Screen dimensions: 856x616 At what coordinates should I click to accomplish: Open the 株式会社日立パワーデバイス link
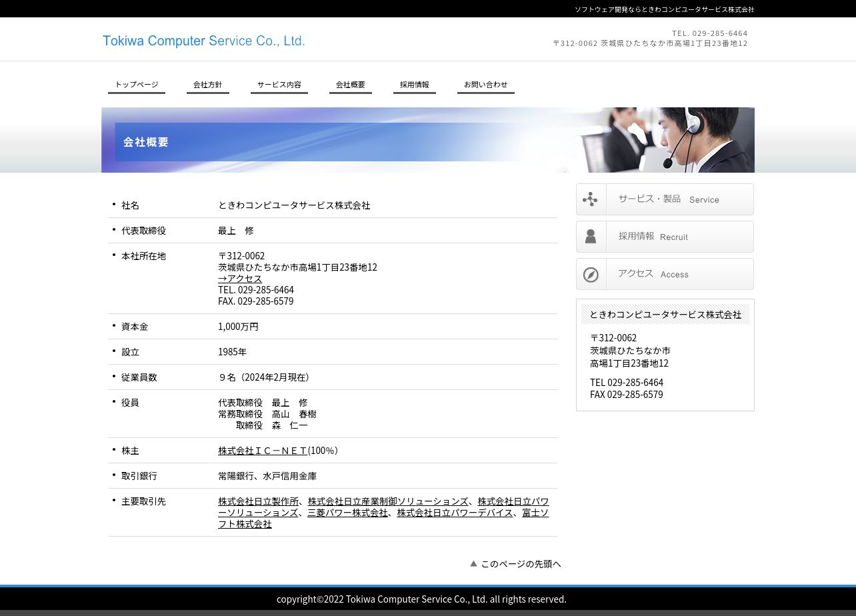click(455, 513)
